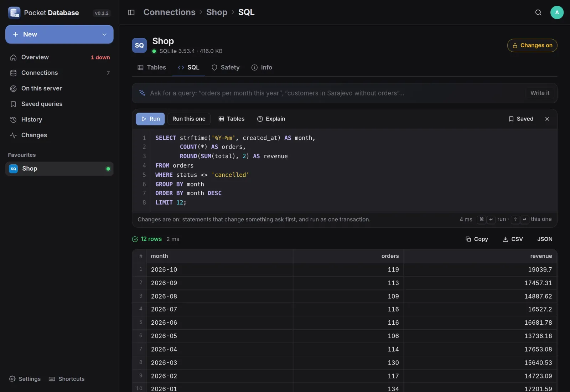Close the SQL editor panel

click(547, 119)
